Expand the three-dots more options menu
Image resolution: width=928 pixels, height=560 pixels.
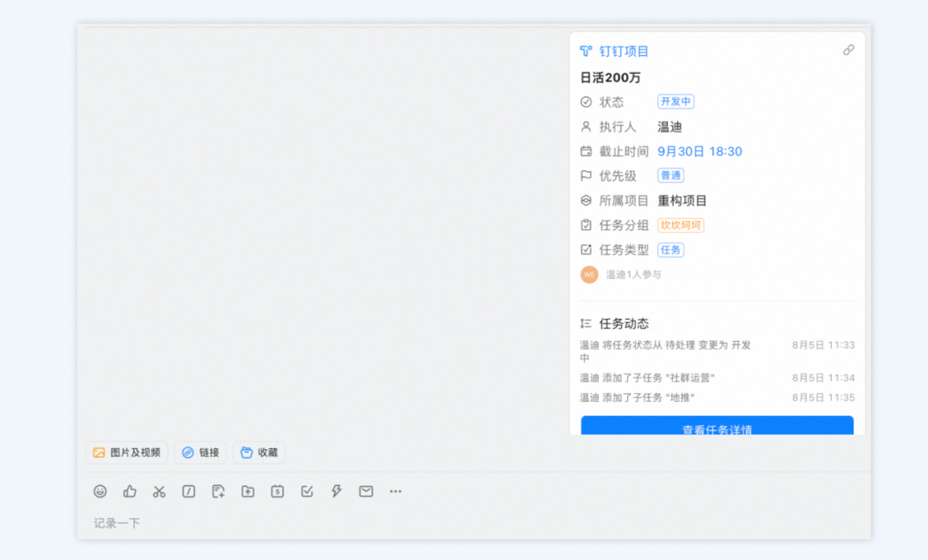click(x=395, y=491)
